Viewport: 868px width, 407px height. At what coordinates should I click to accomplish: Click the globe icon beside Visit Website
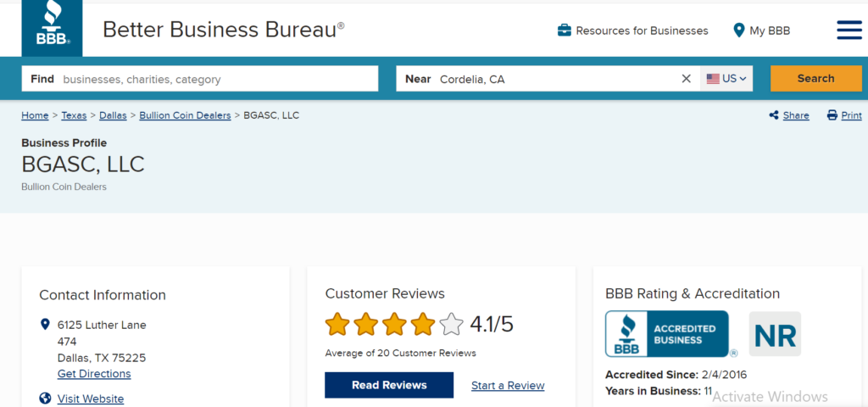(x=46, y=399)
